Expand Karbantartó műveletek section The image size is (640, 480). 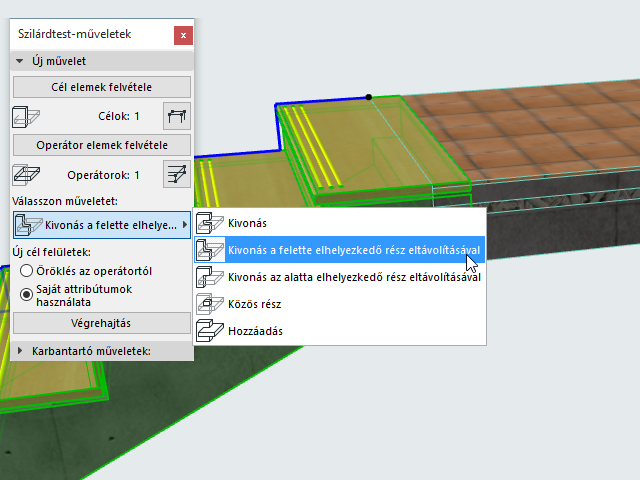[19, 351]
